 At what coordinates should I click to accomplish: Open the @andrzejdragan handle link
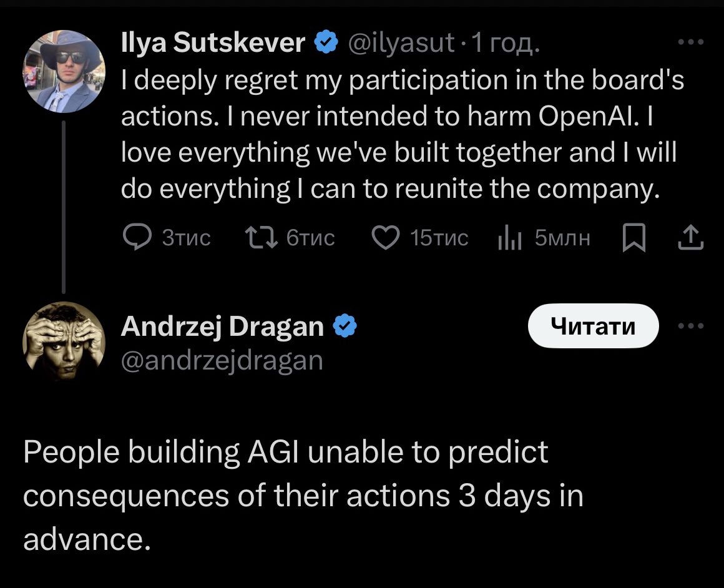tap(222, 360)
